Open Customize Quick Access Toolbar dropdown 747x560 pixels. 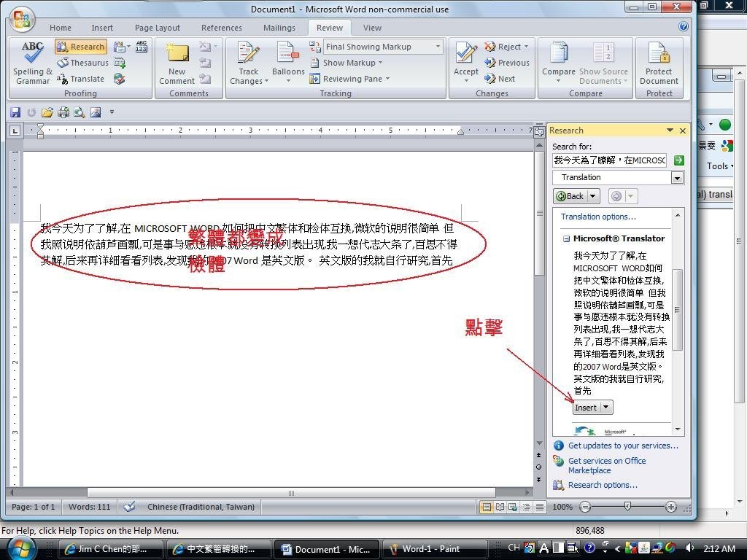pyautogui.click(x=112, y=112)
